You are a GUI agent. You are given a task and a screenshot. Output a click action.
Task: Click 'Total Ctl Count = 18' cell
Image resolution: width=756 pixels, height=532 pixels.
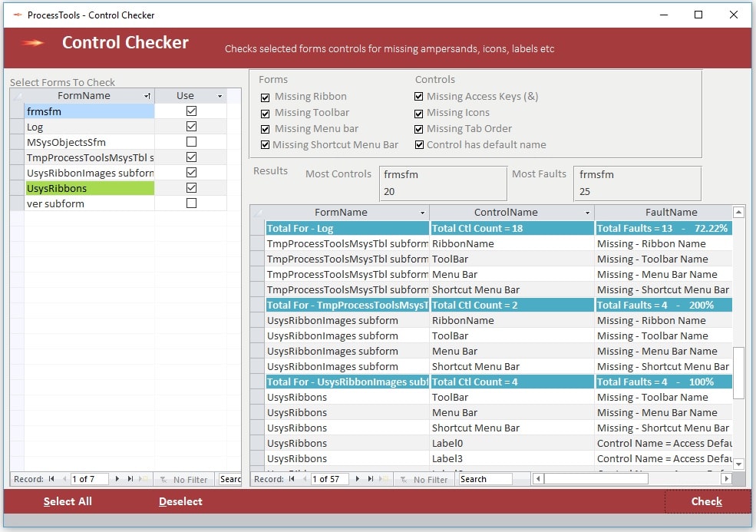[512, 228]
